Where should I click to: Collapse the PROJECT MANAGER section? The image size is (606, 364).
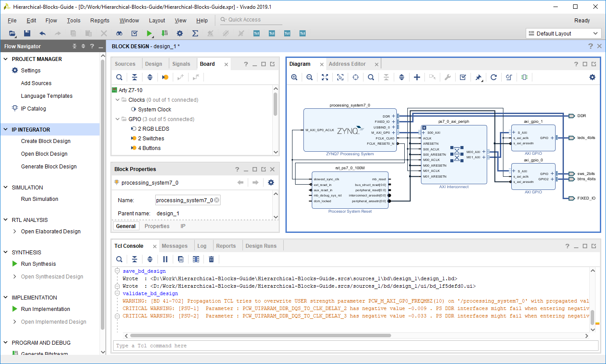(x=6, y=59)
